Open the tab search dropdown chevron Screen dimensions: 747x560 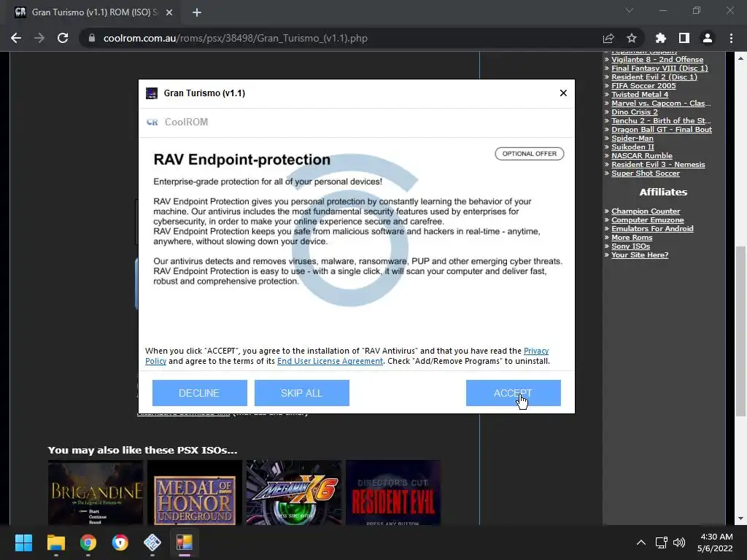pyautogui.click(x=630, y=10)
